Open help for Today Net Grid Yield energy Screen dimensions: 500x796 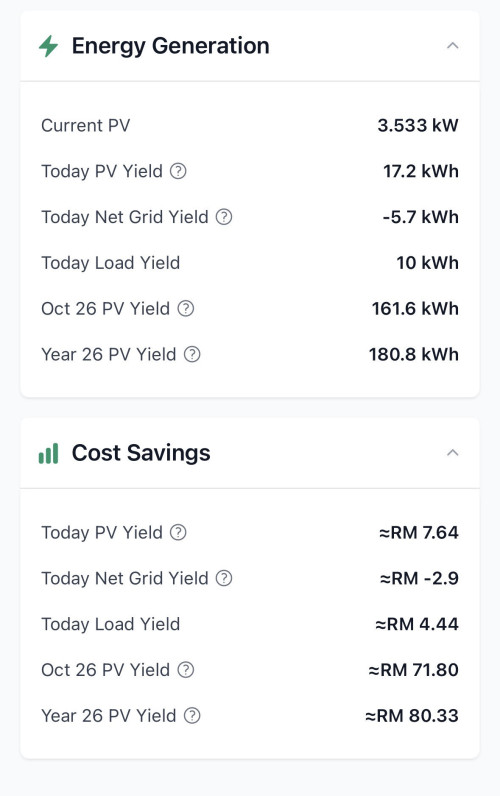click(x=224, y=217)
